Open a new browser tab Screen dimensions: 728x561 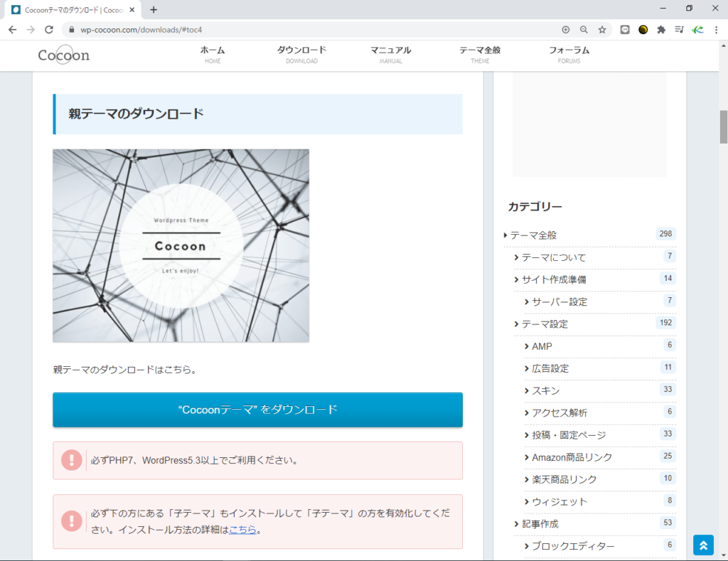[154, 9]
